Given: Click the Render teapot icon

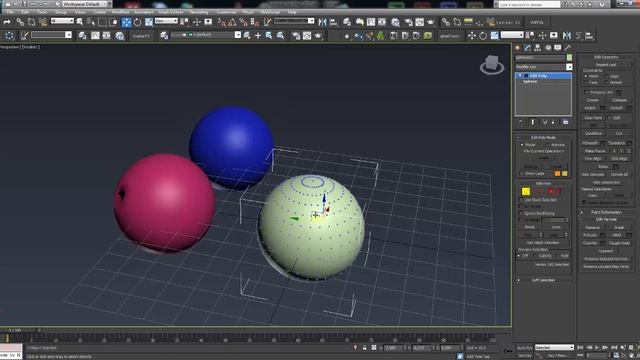Looking at the screenshot, I should point(430,22).
